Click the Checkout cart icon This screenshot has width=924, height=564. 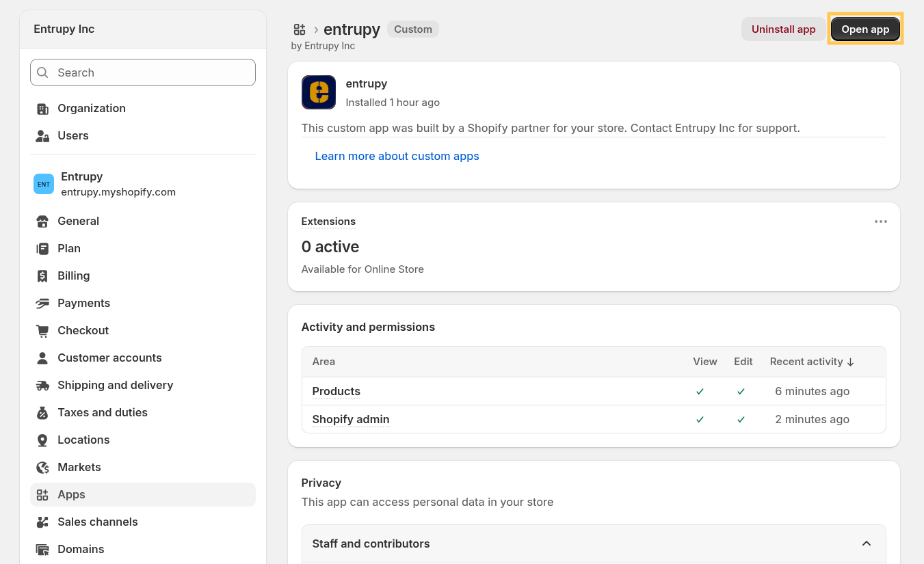42,331
